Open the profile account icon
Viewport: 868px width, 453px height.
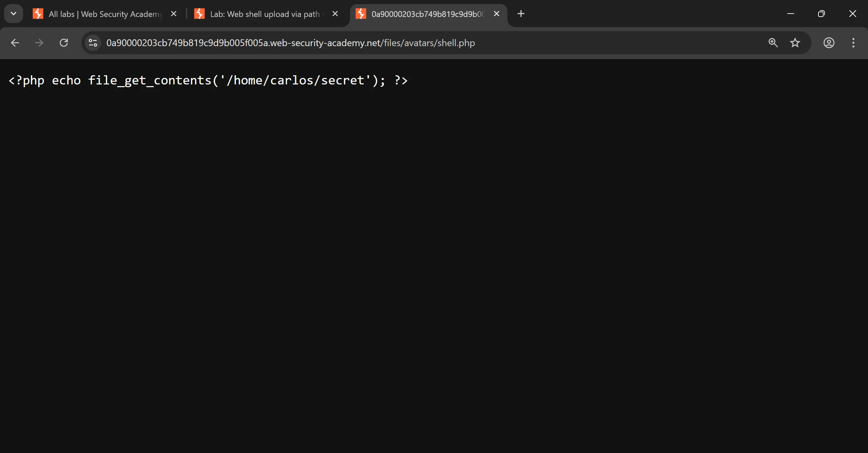[x=829, y=43]
